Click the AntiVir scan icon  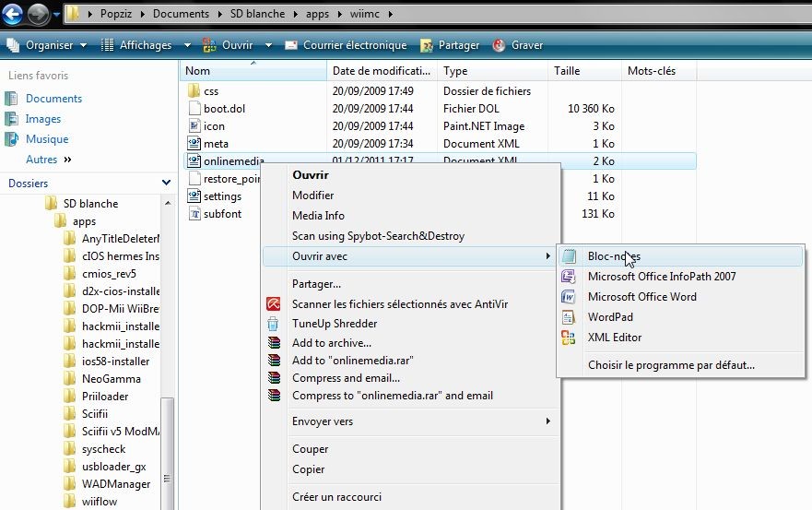[x=273, y=303]
